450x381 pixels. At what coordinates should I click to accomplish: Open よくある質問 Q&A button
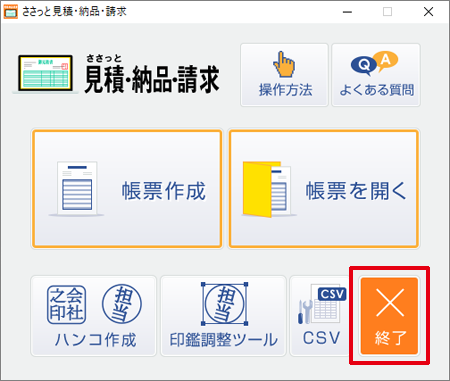coord(376,75)
